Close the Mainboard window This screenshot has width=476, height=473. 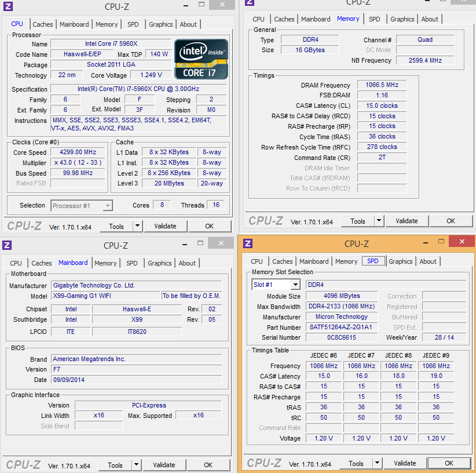(221, 243)
